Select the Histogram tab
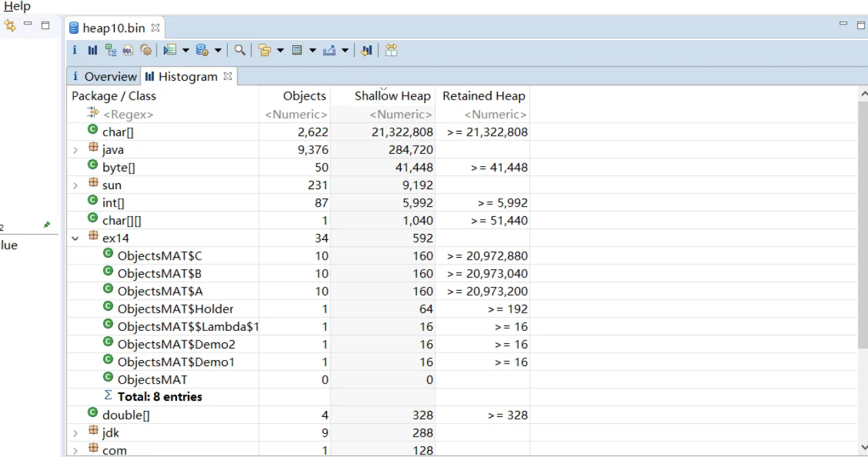The height and width of the screenshot is (457, 868). coord(189,77)
